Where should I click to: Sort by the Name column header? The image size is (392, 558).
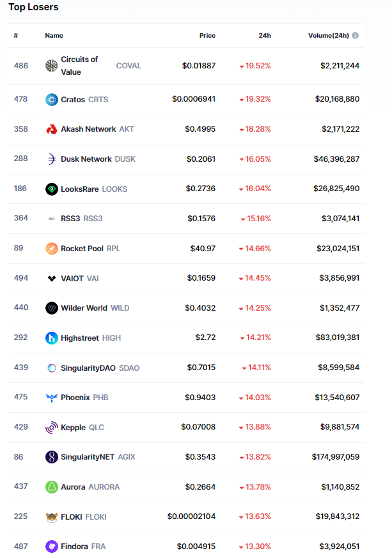point(54,36)
